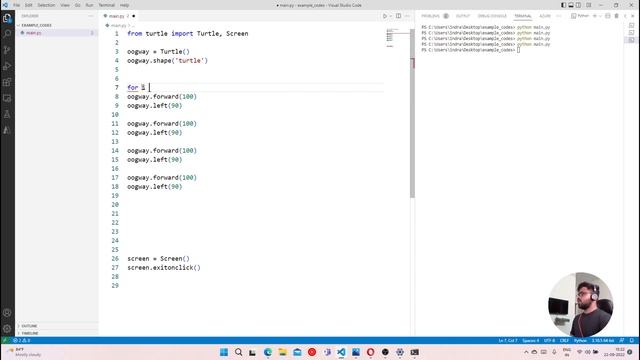Open the Accounts menu icon
Image resolution: width=640 pixels, height=360 pixels.
pyautogui.click(x=7, y=313)
